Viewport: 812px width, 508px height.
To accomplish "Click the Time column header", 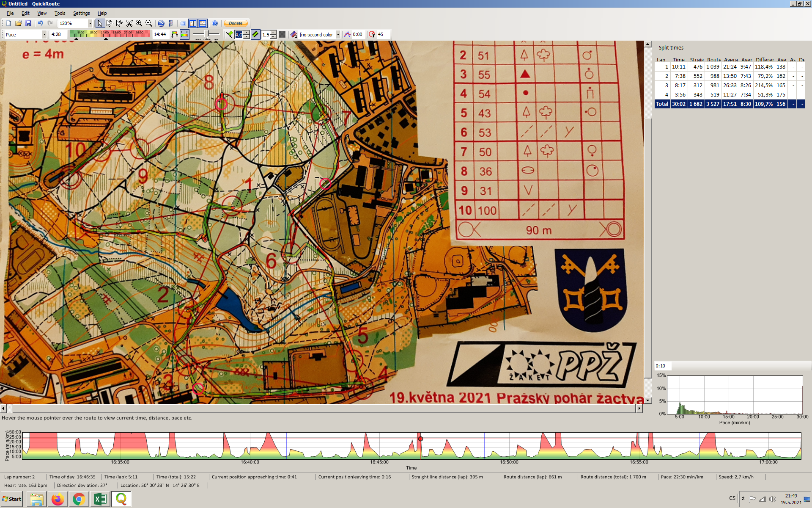I will coord(678,60).
